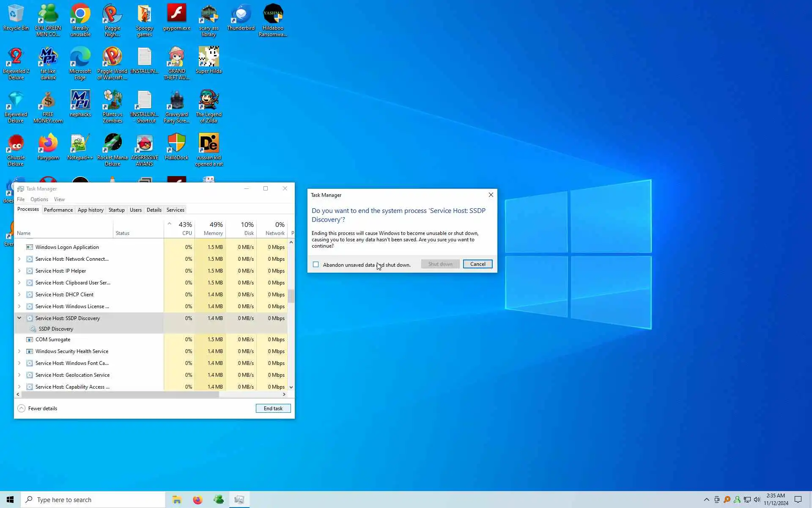Switch to the Performance tab
The height and width of the screenshot is (508, 812).
coord(58,210)
